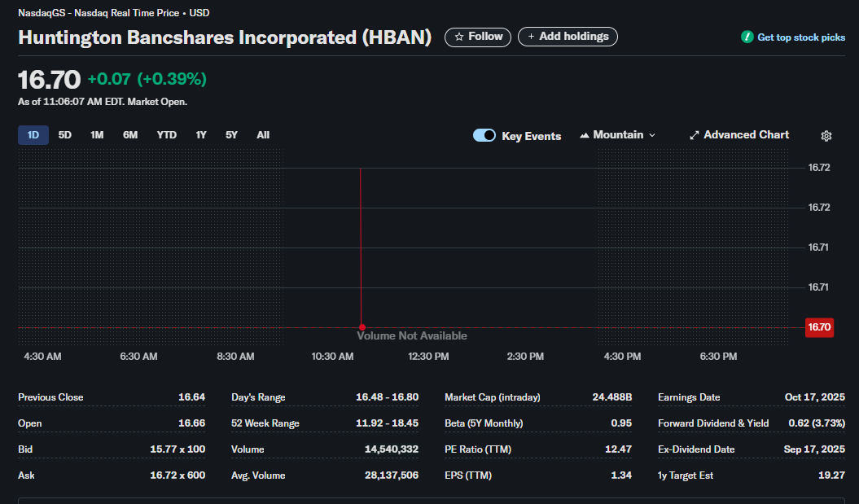Select the 1M chart range
This screenshot has width=859, height=504.
[97, 135]
